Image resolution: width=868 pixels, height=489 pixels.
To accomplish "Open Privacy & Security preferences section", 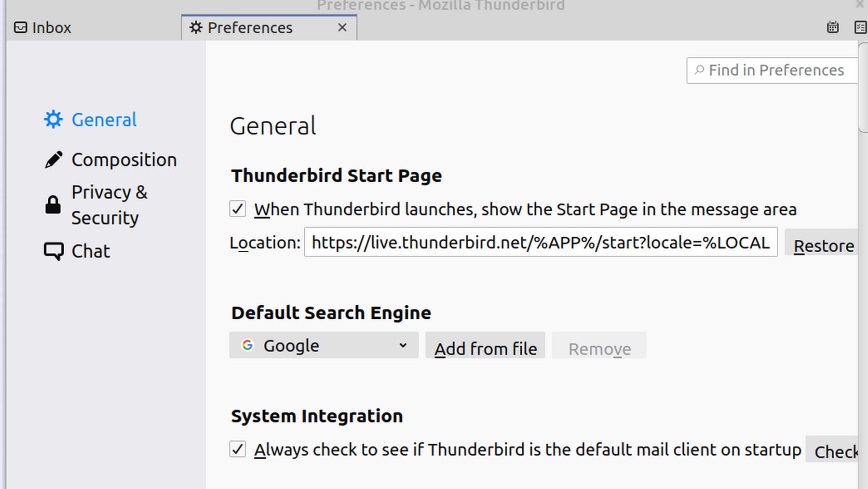I will (96, 205).
